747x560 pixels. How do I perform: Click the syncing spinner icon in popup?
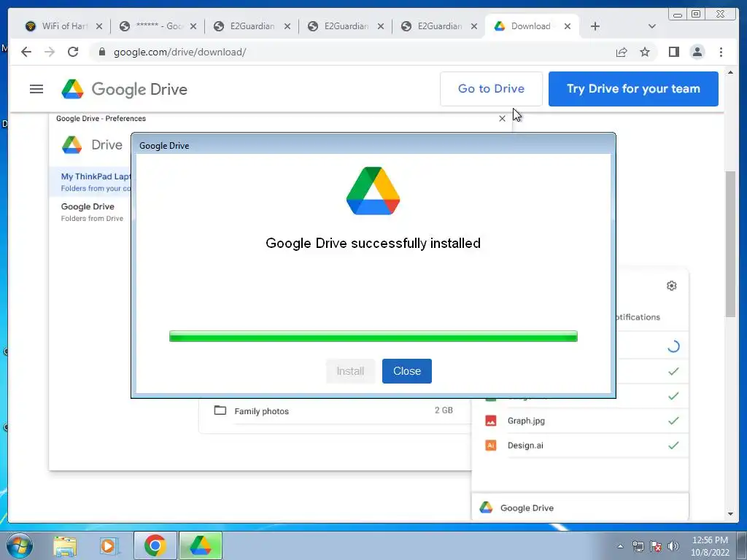point(673,346)
